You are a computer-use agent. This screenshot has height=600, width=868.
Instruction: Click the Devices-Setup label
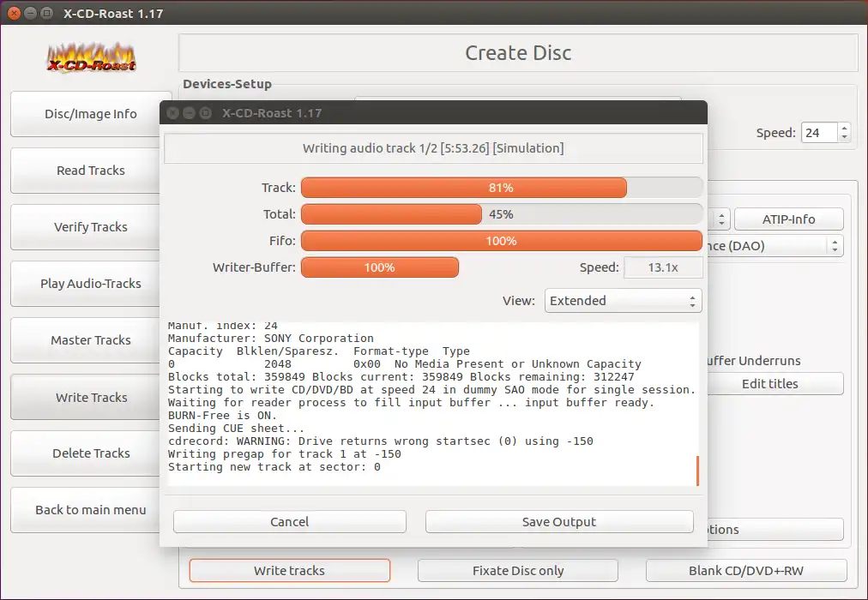(227, 84)
